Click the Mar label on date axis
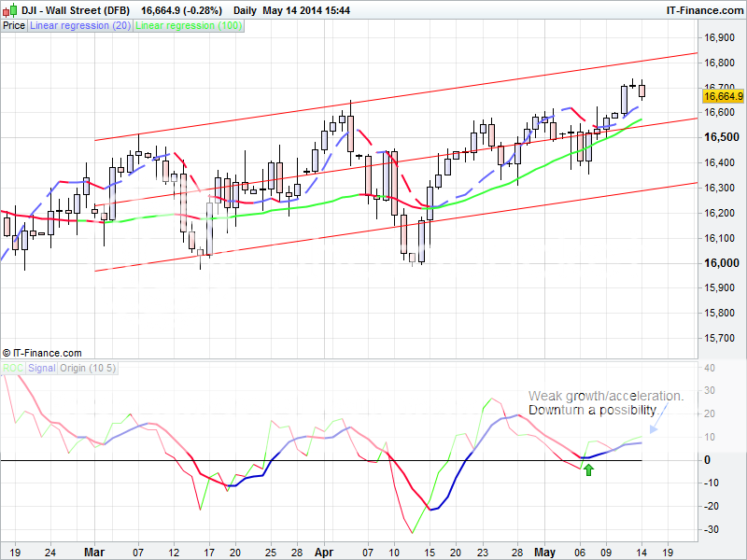Screen dimensions: 747x560 95,552
